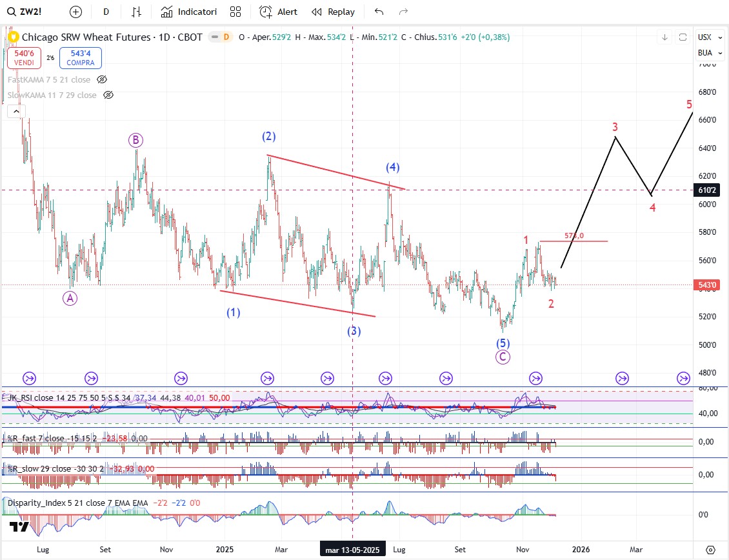Image resolution: width=729 pixels, height=560 pixels.
Task: Open the chart type bars selector
Action: (x=136, y=12)
